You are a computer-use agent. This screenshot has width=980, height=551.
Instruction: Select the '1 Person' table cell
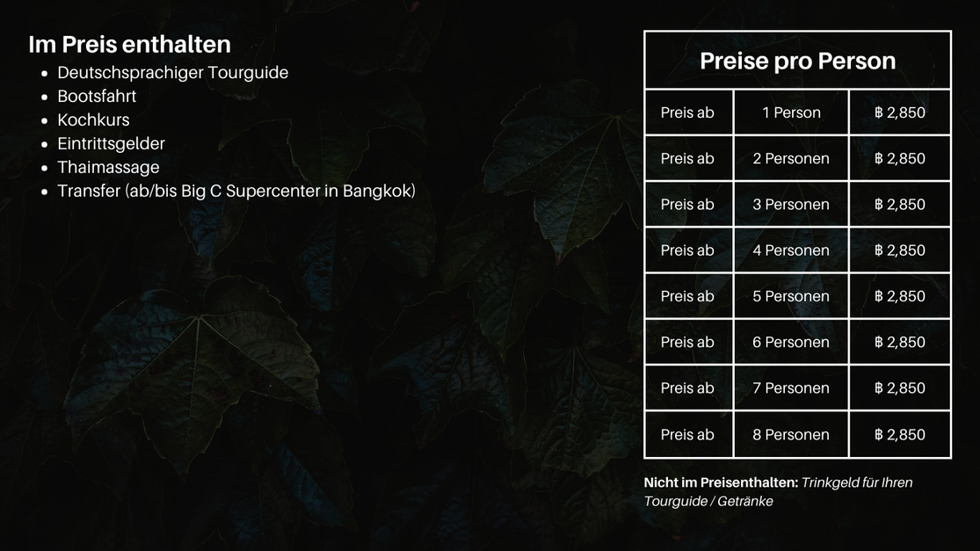pos(791,112)
